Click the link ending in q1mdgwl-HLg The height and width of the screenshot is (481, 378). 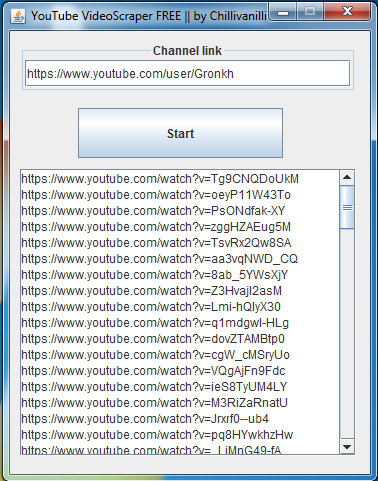tap(155, 323)
